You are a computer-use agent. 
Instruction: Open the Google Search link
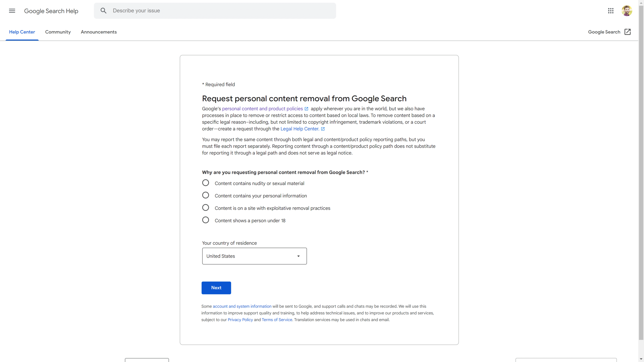604,32
